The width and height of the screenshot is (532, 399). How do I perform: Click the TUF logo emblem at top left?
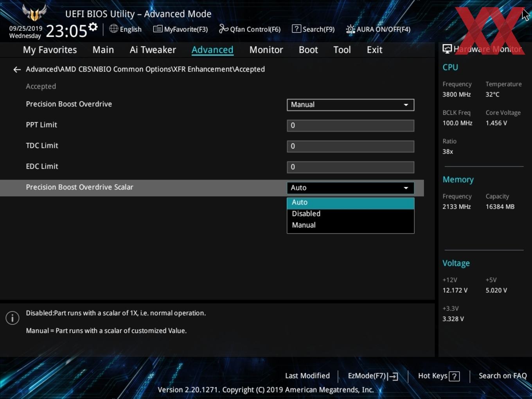pos(34,13)
